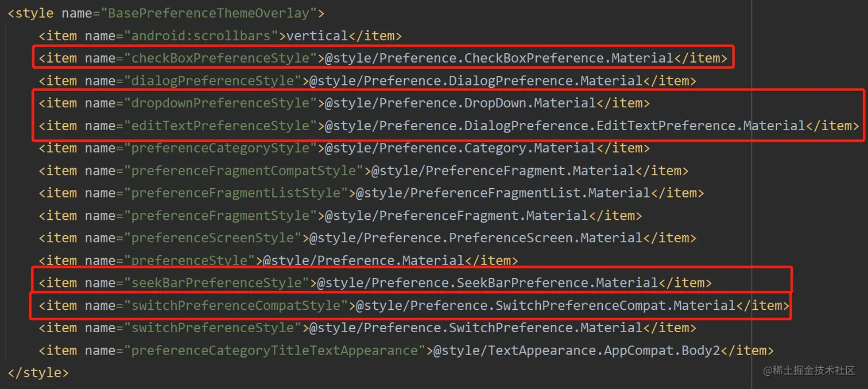Click the preferenceCategoryStyle attribute name
This screenshot has width=868, height=389.
pyautogui.click(x=221, y=148)
